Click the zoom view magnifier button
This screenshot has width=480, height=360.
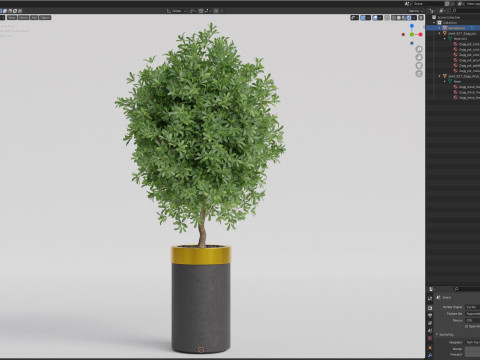[x=419, y=49]
